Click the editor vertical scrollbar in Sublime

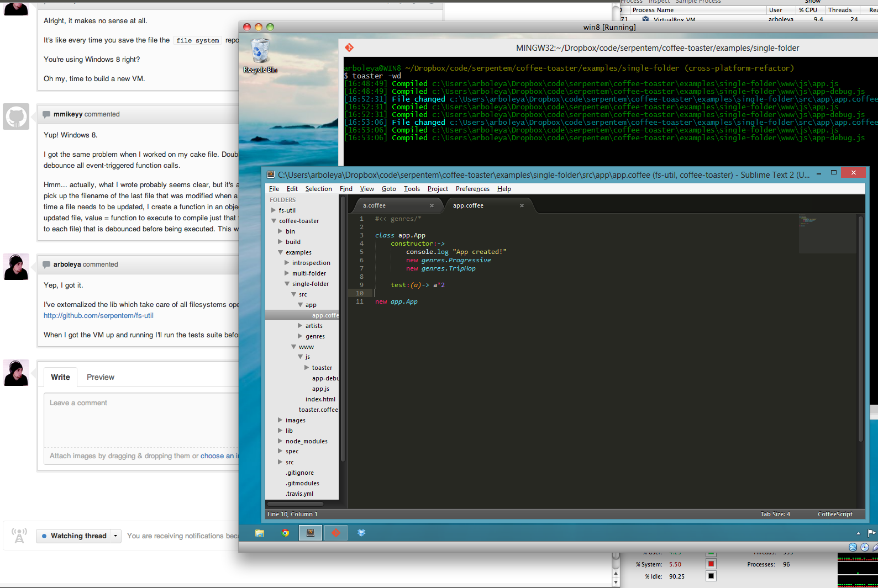coord(860,328)
